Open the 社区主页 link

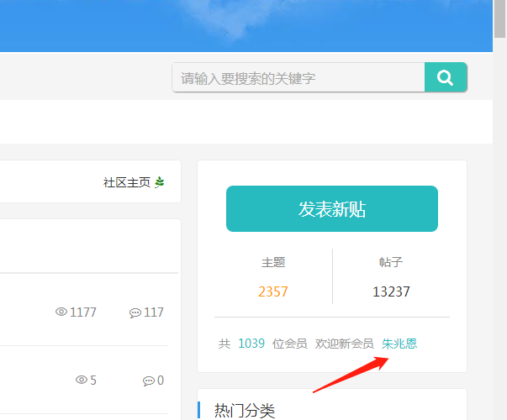127,182
